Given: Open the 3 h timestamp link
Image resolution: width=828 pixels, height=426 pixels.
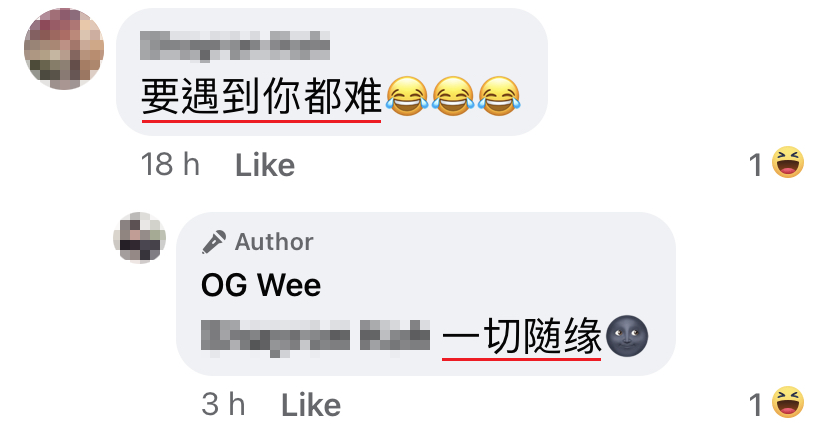Looking at the screenshot, I should click(223, 404).
